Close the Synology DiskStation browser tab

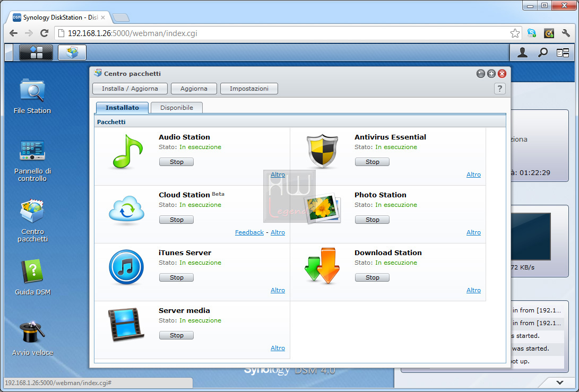pyautogui.click(x=103, y=18)
